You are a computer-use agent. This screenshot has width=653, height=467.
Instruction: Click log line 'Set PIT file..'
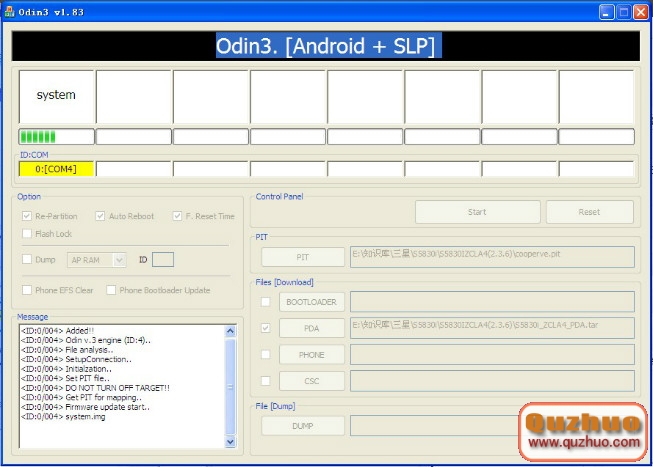65,378
